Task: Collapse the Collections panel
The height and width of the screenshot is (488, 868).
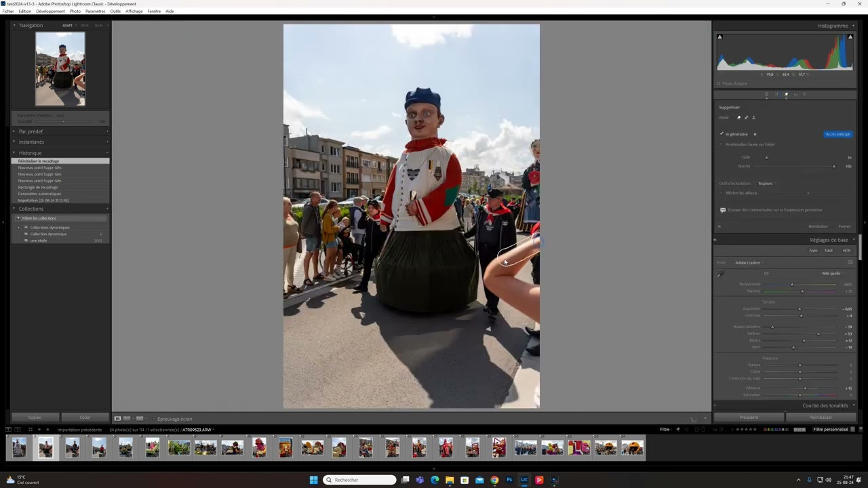Action: pos(15,209)
